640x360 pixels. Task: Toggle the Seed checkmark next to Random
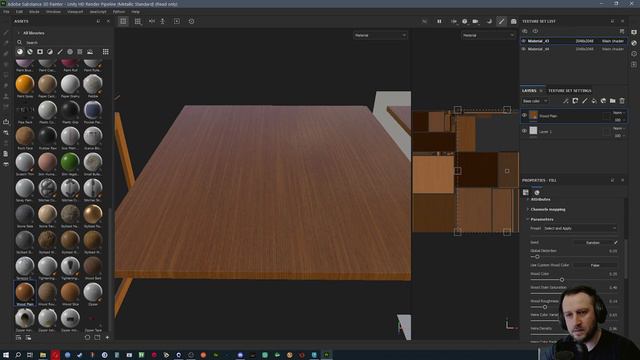pos(616,242)
